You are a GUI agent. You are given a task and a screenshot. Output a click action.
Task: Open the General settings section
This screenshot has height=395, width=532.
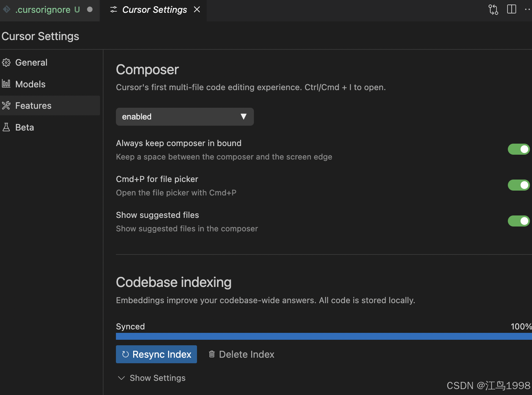(x=50, y=62)
